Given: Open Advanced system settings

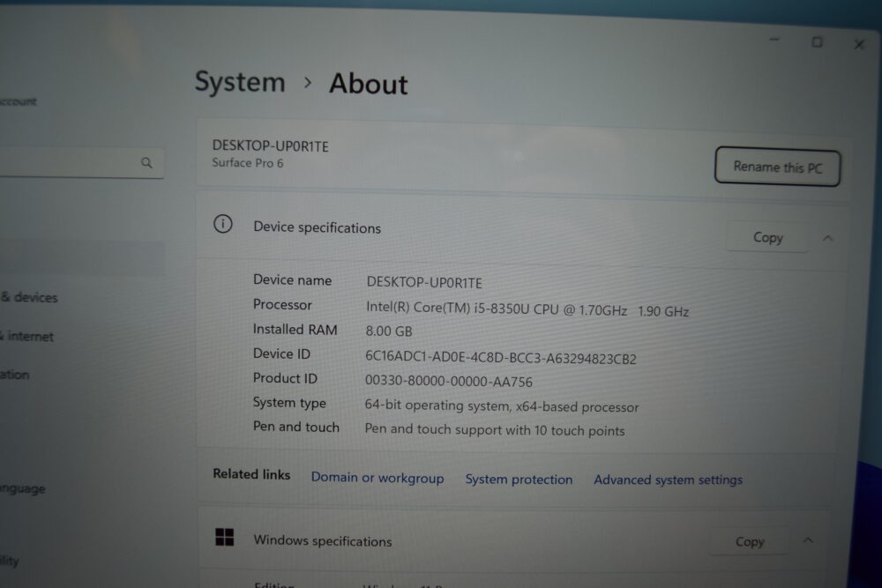Looking at the screenshot, I should pyautogui.click(x=669, y=480).
